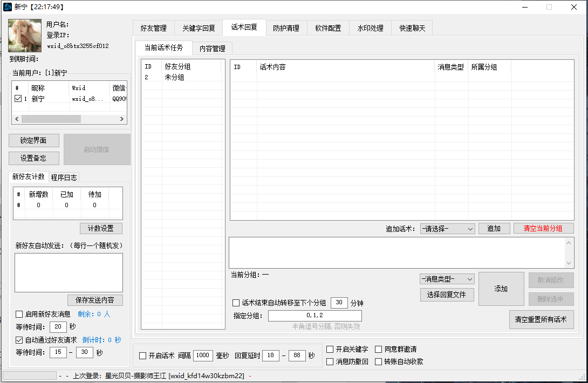
Task: Click the 好友分组 column header
Action: (192, 66)
